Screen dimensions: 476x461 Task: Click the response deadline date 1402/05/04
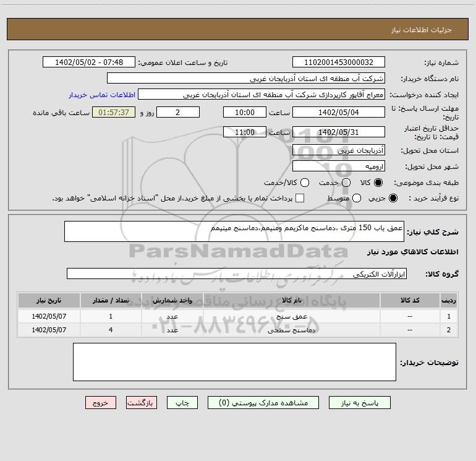[339, 112]
